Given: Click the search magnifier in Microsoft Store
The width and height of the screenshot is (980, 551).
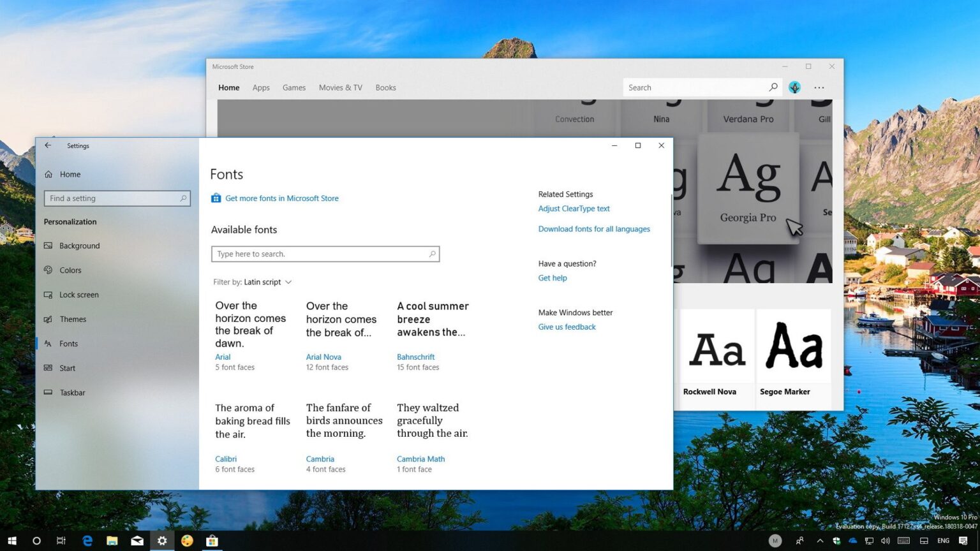Looking at the screenshot, I should [x=773, y=87].
